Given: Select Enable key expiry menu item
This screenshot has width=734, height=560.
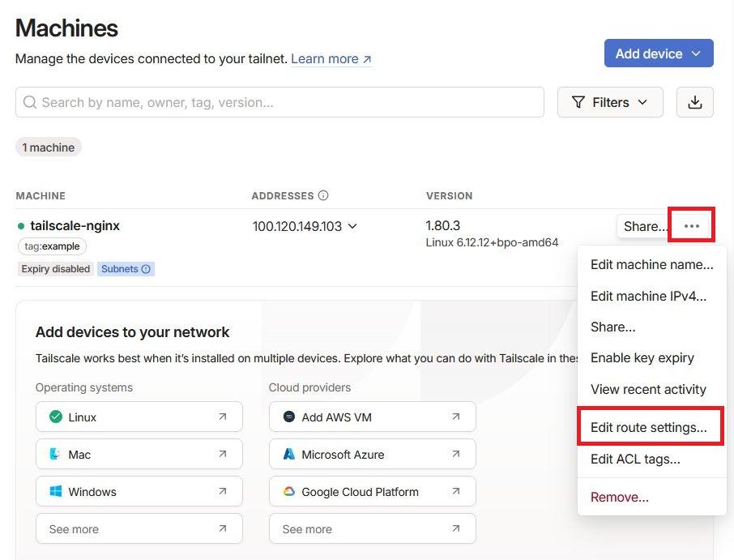Looking at the screenshot, I should point(642,357).
